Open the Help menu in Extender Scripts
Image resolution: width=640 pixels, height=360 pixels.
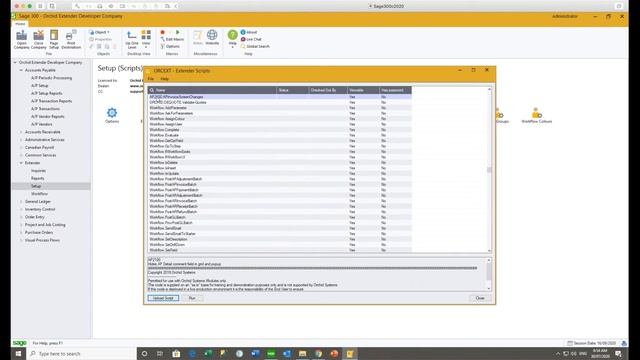164,79
